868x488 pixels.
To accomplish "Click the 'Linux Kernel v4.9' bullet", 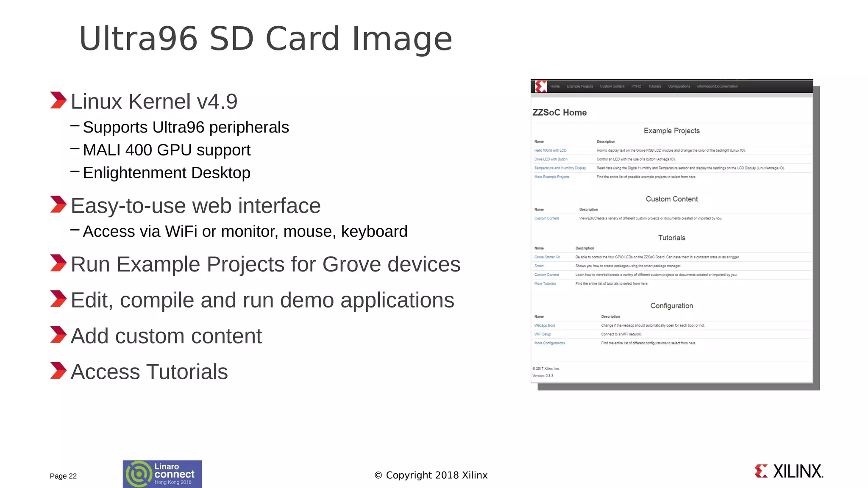I will (154, 102).
